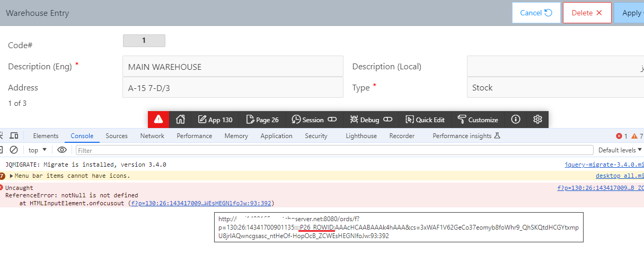Switch to the Sources tab
The width and height of the screenshot is (644, 255).
click(117, 136)
